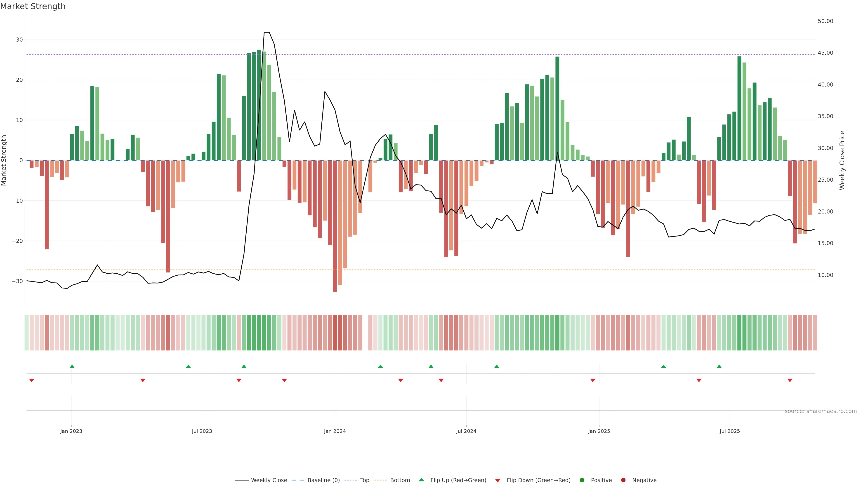Click the Jul 2025 x-axis label
The image size is (868, 488).
(x=729, y=431)
